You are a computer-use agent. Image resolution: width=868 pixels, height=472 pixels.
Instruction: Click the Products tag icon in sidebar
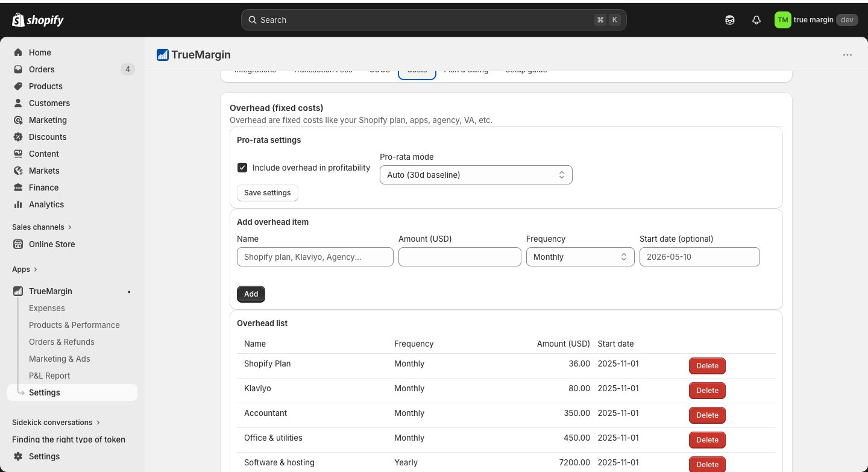[18, 86]
